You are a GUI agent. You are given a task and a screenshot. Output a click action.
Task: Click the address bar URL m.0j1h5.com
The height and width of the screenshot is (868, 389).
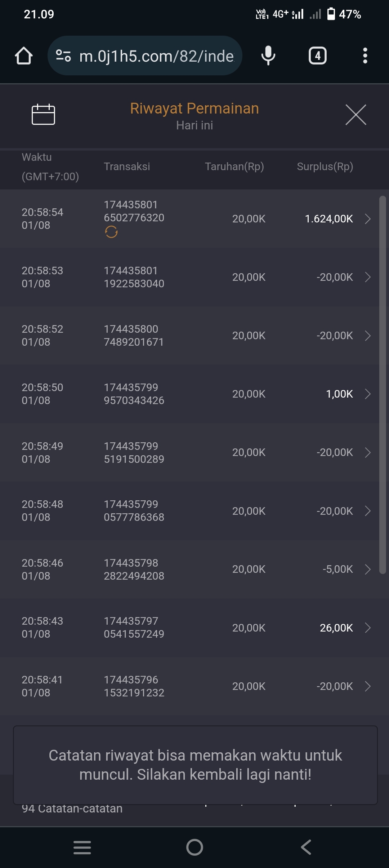tap(156, 56)
